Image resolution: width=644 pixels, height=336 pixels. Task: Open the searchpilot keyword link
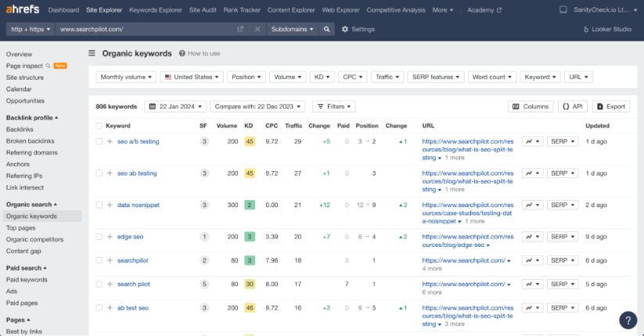pyautogui.click(x=132, y=260)
